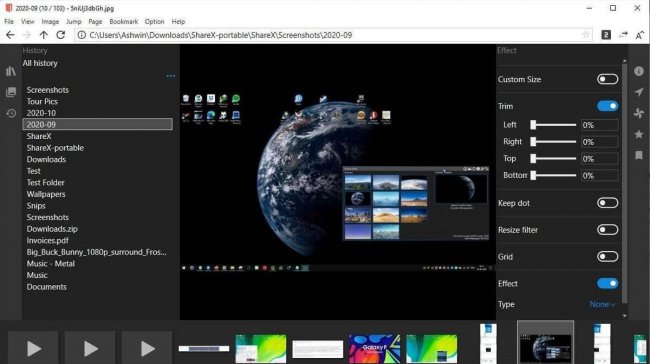Open 'Music - Metal' history entry
Viewport: 650px width, 364px height.
tap(51, 264)
